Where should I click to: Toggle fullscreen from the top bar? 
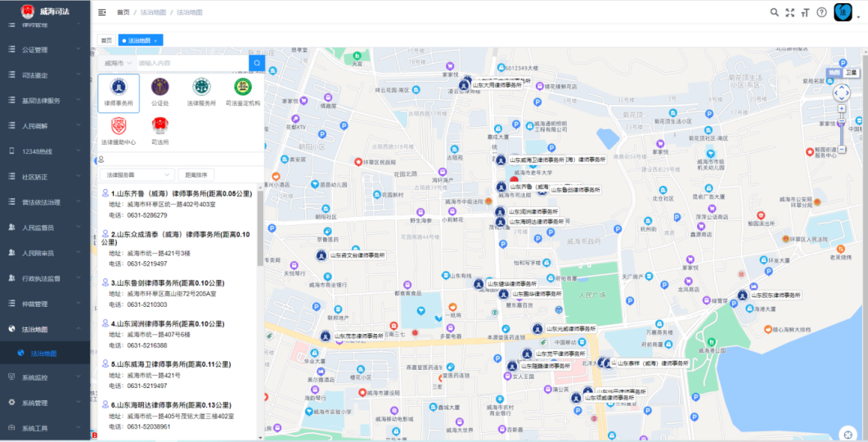point(790,12)
